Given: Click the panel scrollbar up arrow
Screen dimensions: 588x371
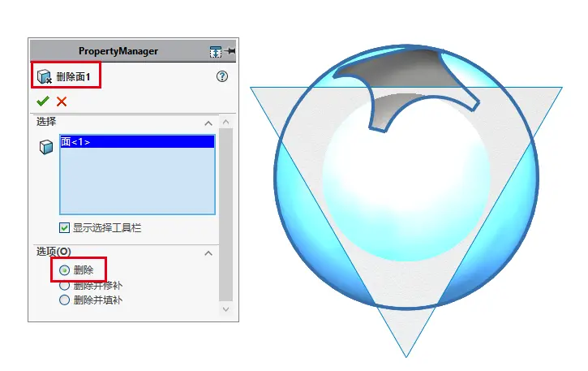Looking at the screenshot, I should click(x=225, y=122).
